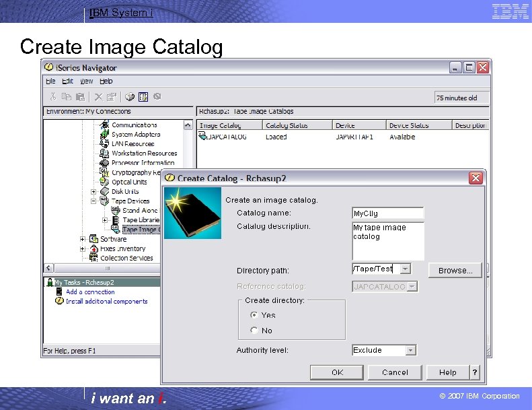Screen dimensions: 532x410
Task: Open the Reference catalog dropdown
Action: tap(412, 286)
